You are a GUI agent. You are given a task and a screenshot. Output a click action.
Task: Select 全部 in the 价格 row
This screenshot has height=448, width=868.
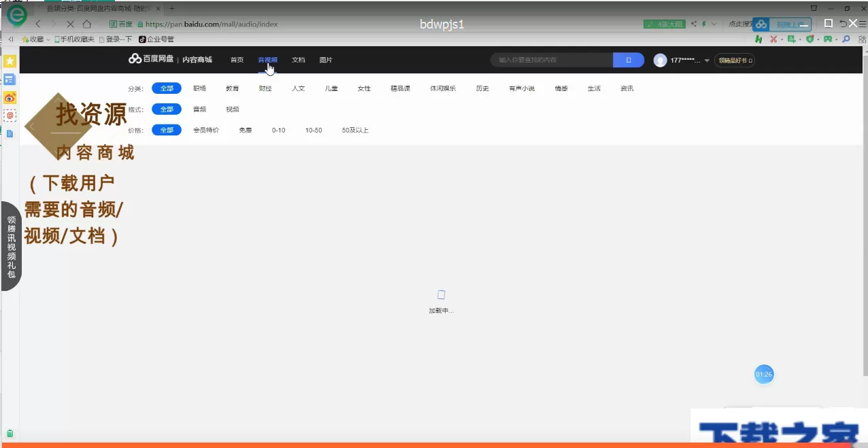[x=167, y=130]
